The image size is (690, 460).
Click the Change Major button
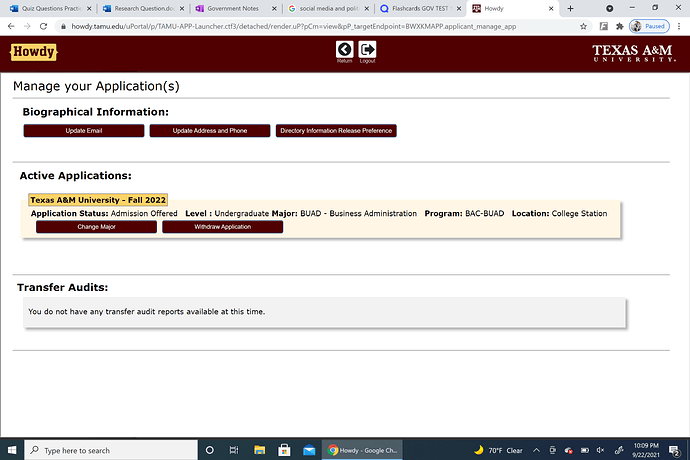pos(96,227)
